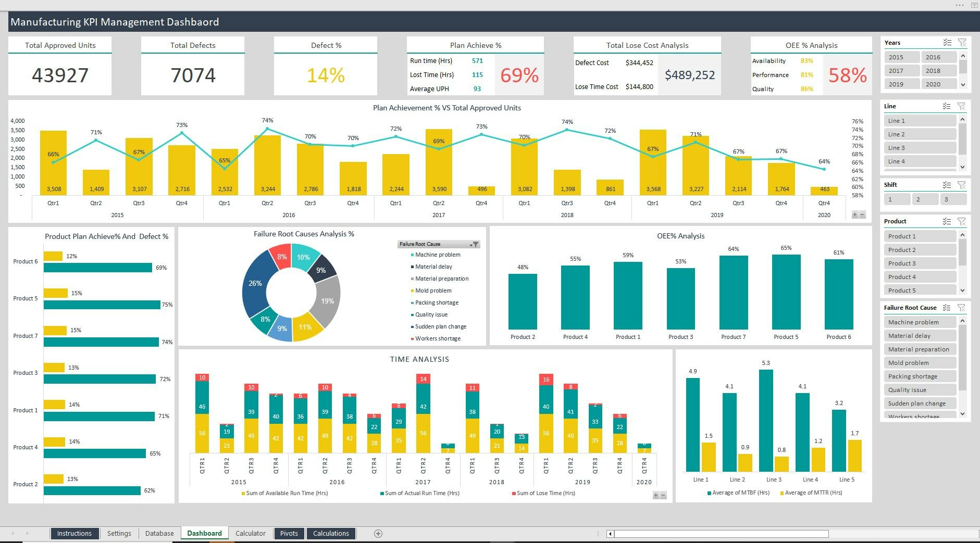
Task: Click the down chevron on the Line slicer
Action: click(x=962, y=168)
